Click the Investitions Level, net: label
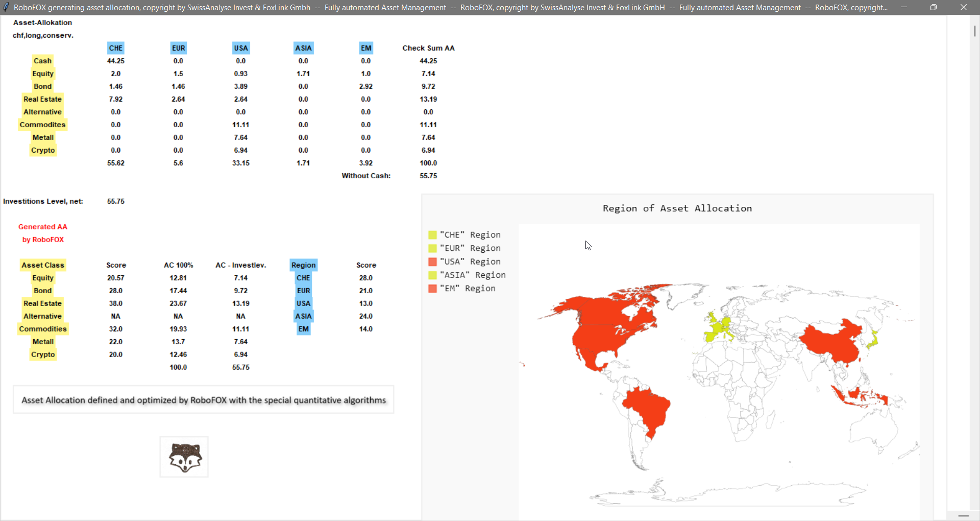Screen dimensions: 980x521 [x=43, y=201]
